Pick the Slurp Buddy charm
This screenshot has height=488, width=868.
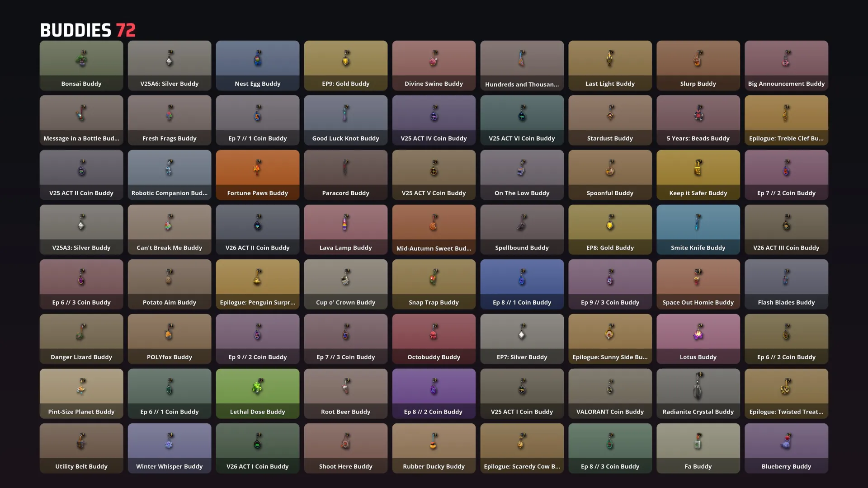[698, 58]
